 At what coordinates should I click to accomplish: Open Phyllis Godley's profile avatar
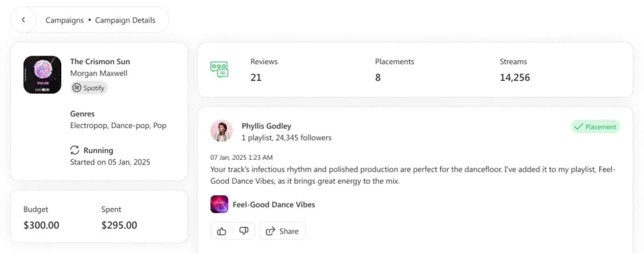(x=222, y=131)
